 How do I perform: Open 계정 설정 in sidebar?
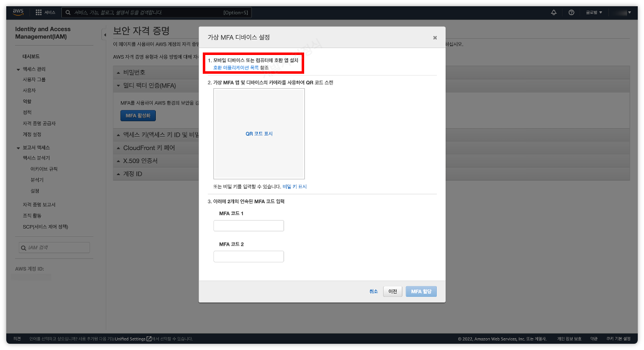(32, 134)
